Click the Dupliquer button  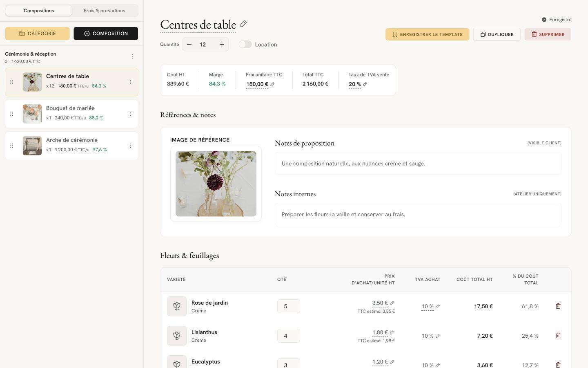click(x=497, y=34)
